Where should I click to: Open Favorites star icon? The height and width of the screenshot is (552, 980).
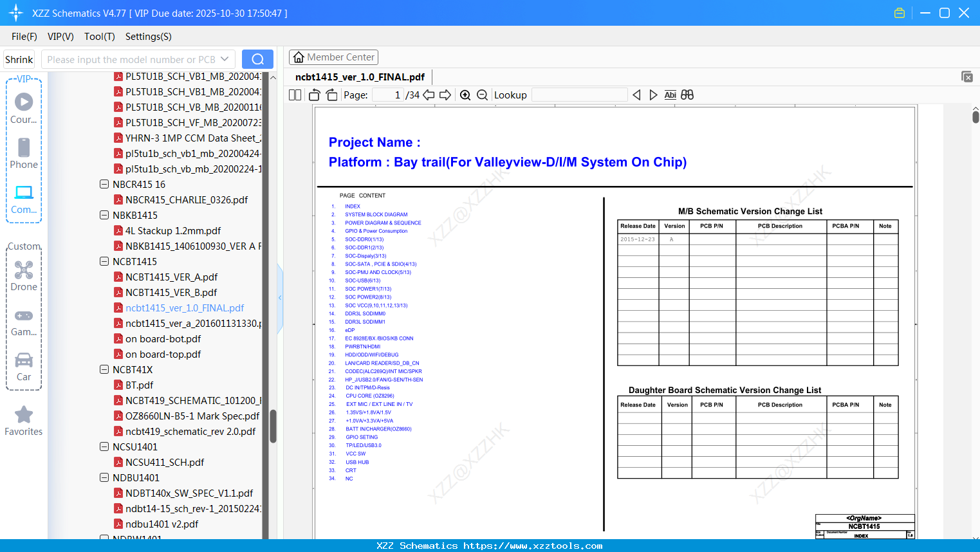click(x=24, y=421)
